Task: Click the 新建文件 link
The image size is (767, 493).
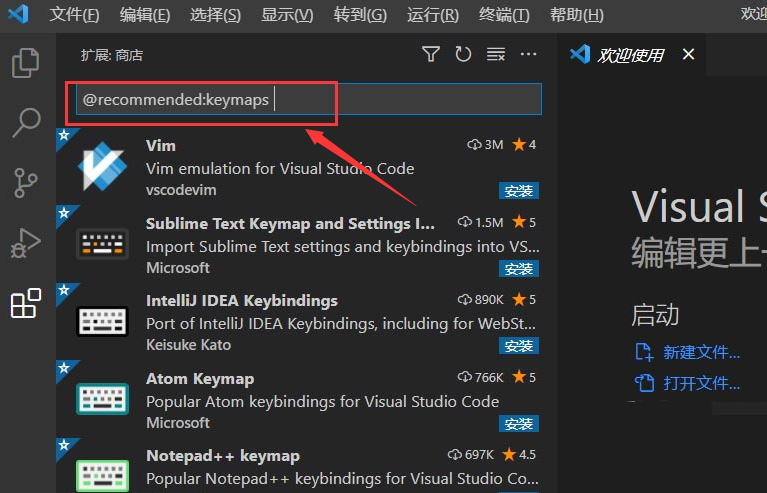Action: pos(701,352)
